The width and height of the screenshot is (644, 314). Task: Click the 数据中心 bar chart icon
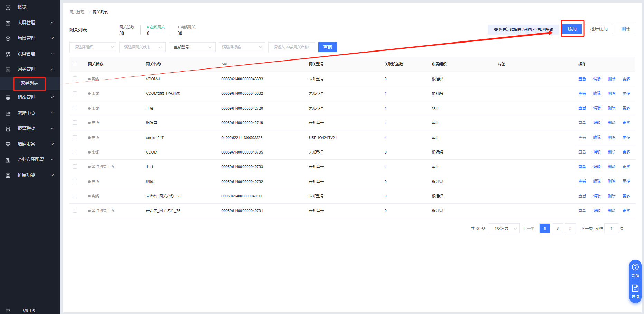8,113
